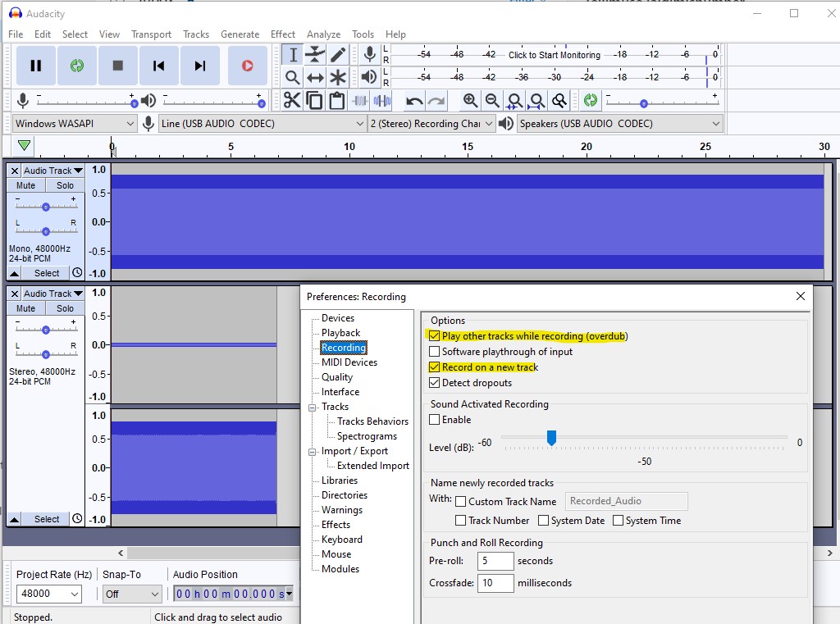Click the Cut scissors icon
Image resolution: width=840 pixels, height=624 pixels.
click(x=292, y=100)
